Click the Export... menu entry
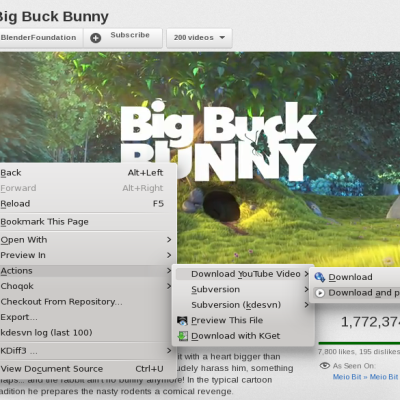Image resolution: width=400 pixels, height=400 pixels. 87,317
